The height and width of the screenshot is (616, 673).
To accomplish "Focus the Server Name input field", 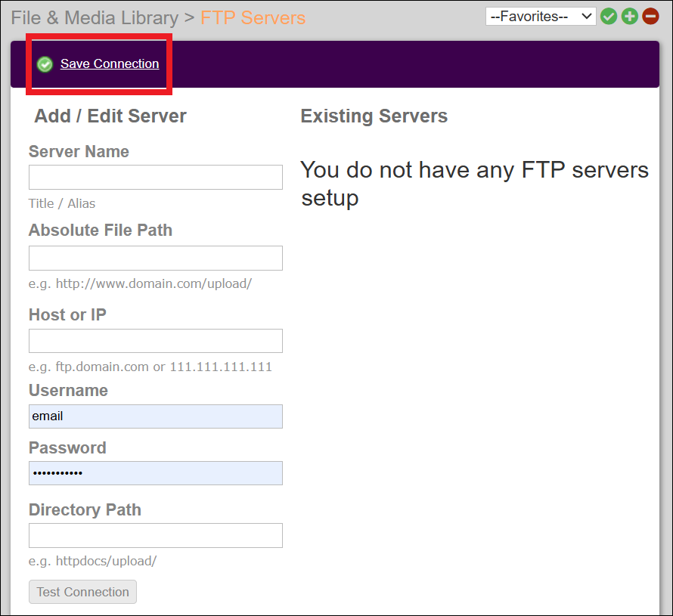I will 155,177.
